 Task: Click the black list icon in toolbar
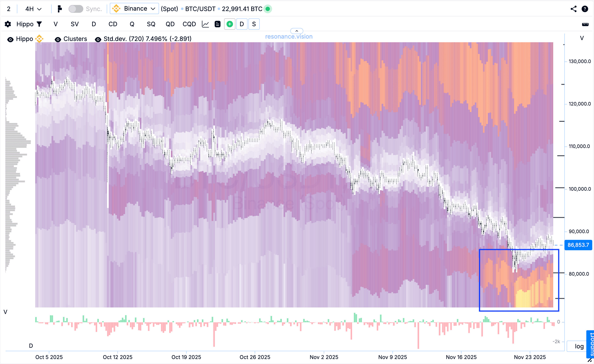tap(217, 24)
